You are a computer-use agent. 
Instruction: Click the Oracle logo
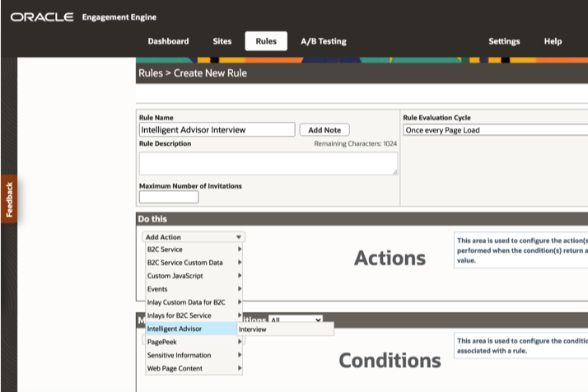click(41, 17)
